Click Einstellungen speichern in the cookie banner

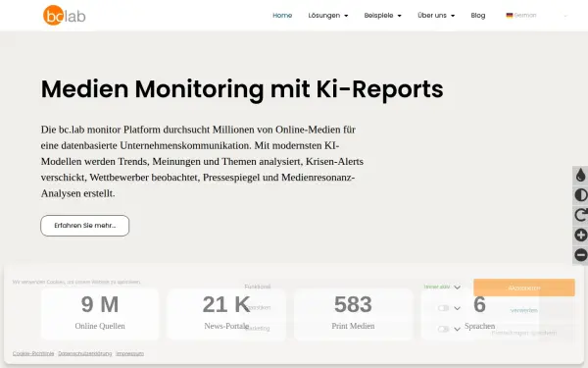point(524,333)
